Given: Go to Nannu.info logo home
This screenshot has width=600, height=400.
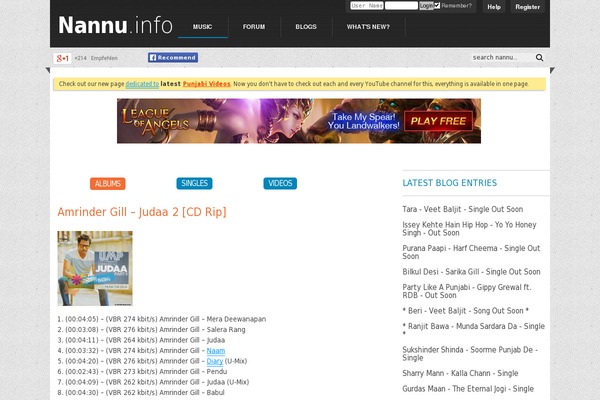Looking at the screenshot, I should coord(115,25).
